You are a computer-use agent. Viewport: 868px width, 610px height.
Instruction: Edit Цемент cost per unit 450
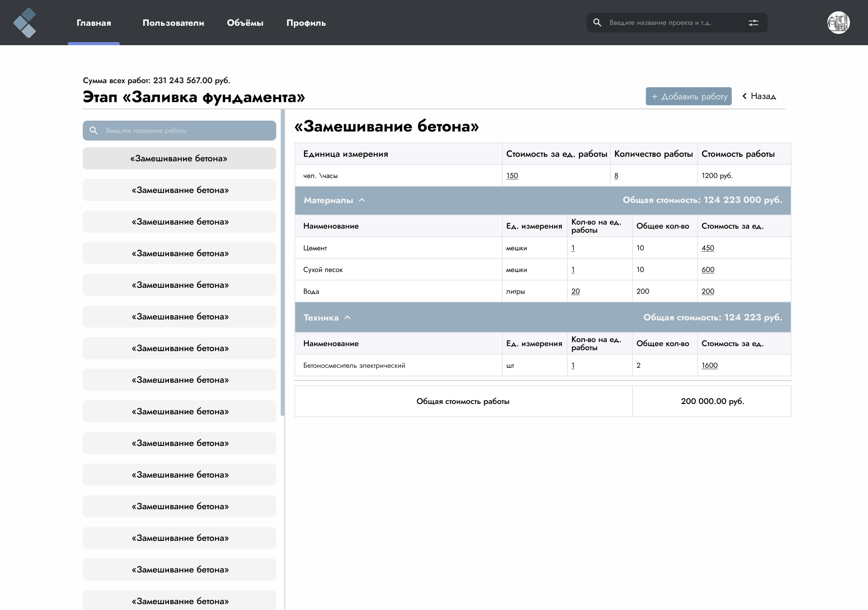(x=708, y=248)
